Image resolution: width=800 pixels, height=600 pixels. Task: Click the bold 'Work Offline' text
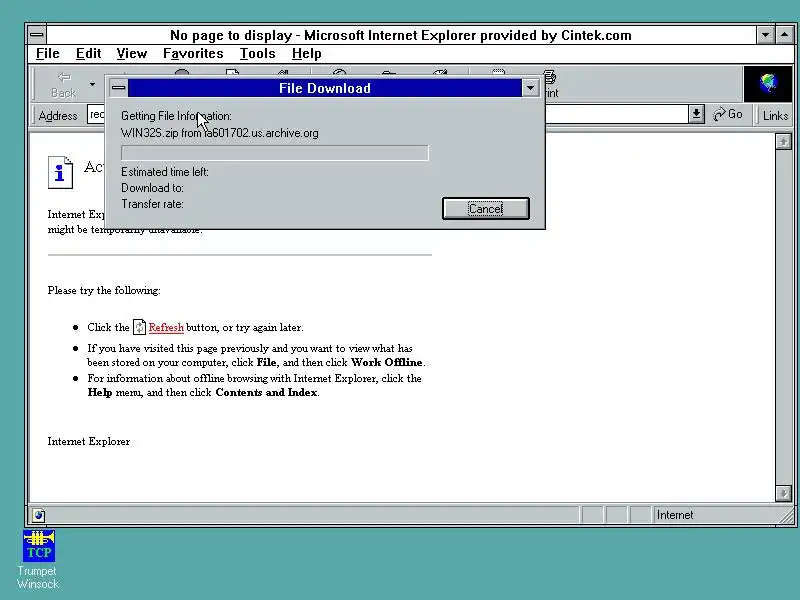coord(387,362)
